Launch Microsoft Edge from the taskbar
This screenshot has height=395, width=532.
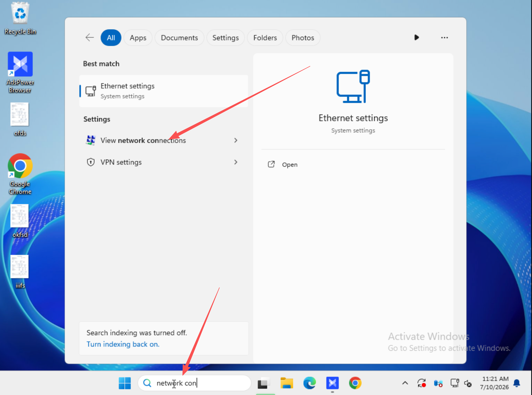tap(310, 383)
